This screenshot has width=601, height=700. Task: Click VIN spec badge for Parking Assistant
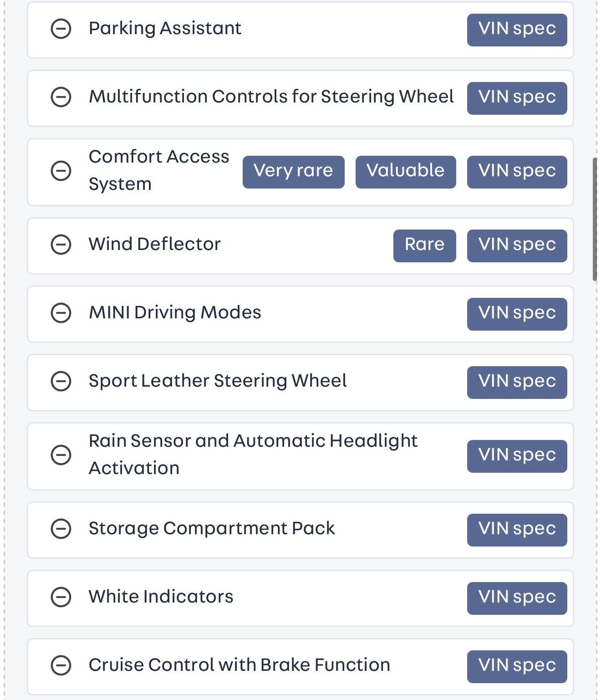click(517, 30)
